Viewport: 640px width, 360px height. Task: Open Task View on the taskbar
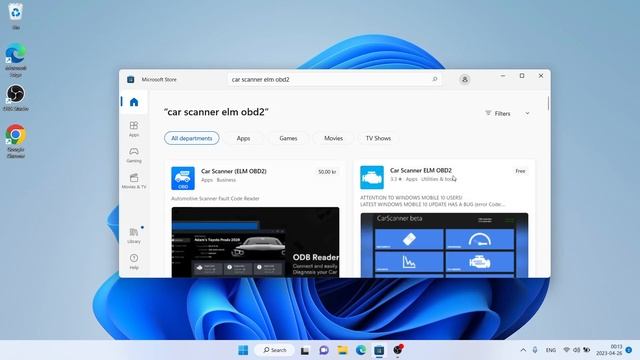pos(304,350)
